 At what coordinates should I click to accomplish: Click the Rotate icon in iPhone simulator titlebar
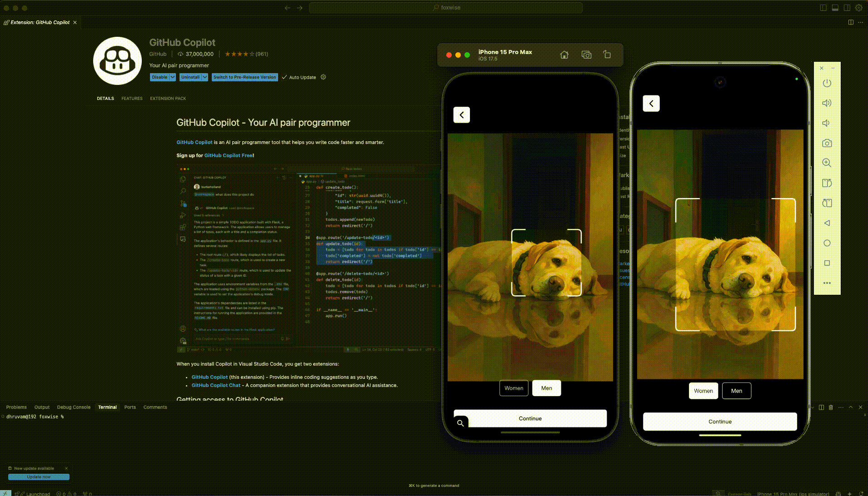pos(607,55)
